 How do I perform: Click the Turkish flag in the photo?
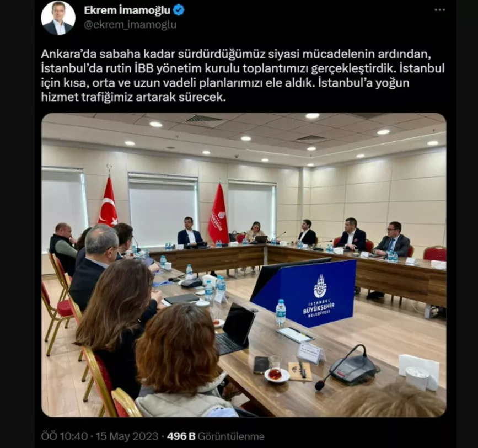tap(108, 202)
